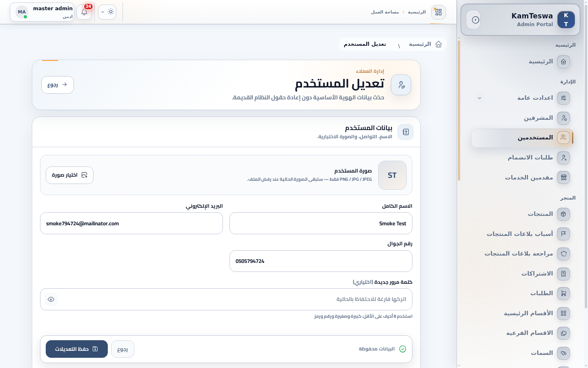Open الاشتراكات menu item
The height and width of the screenshot is (368, 588).
point(522,274)
